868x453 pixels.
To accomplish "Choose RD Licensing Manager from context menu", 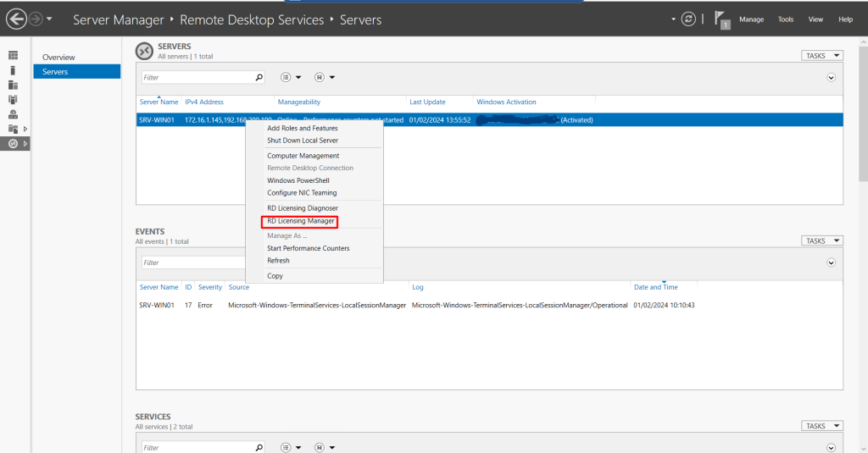I will click(x=300, y=221).
